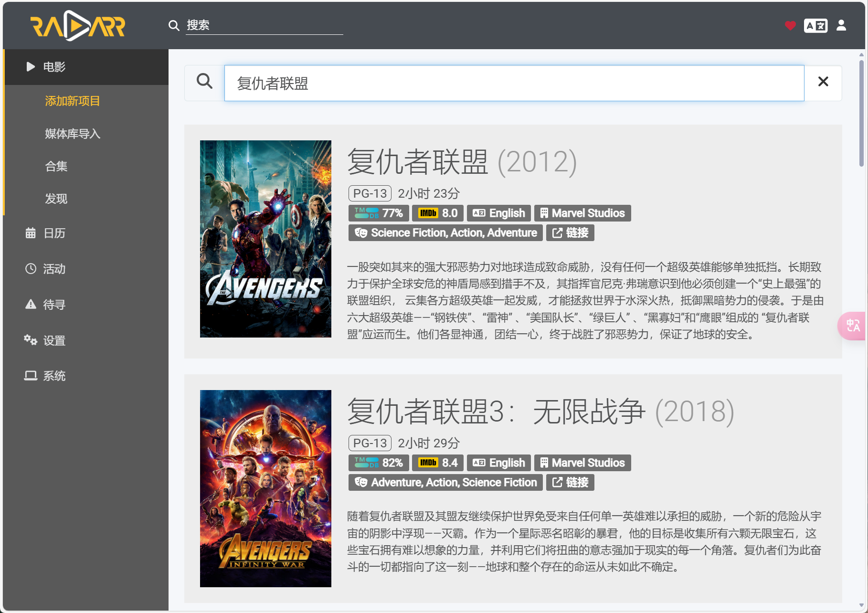The height and width of the screenshot is (613, 868).
Task: Click the movie search magnifier icon
Action: 204,82
